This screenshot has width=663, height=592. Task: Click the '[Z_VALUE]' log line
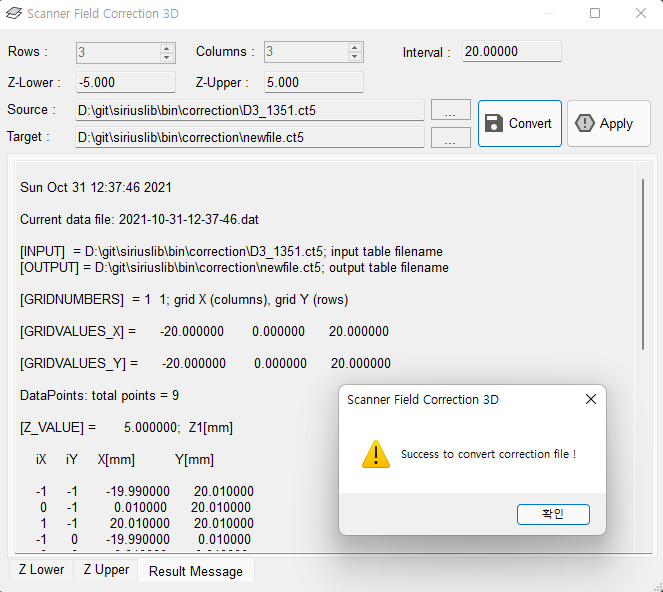click(126, 428)
